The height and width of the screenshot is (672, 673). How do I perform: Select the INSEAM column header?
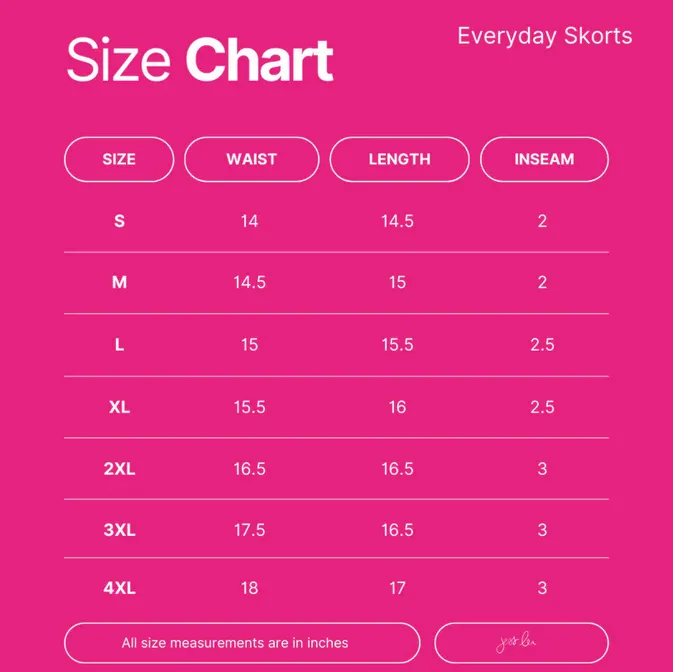[x=544, y=159]
